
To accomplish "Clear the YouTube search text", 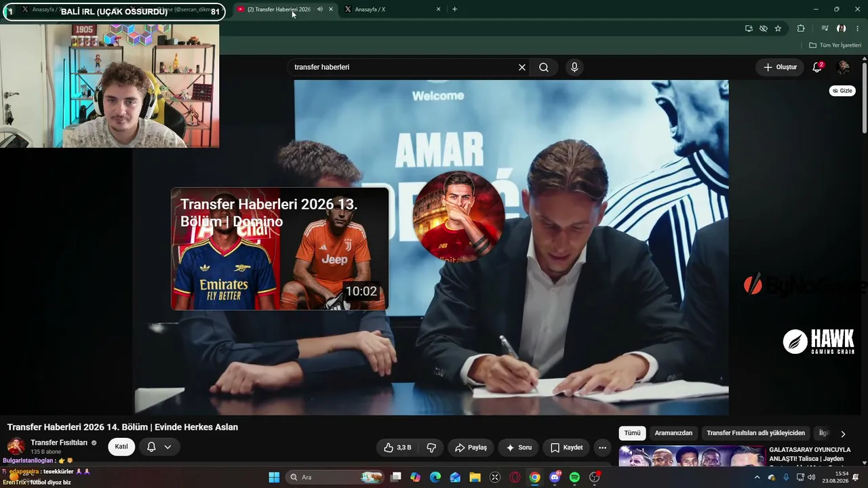I will click(522, 67).
